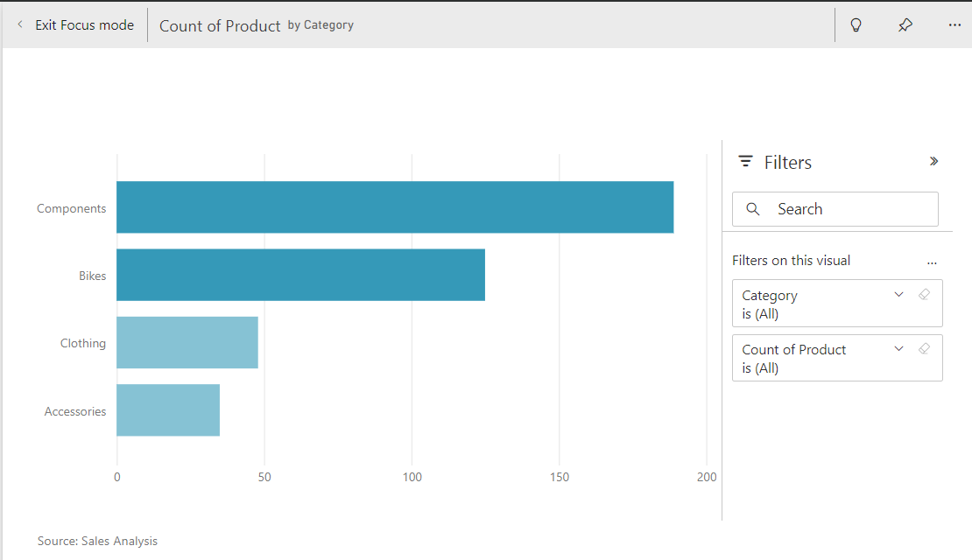This screenshot has height=560, width=972.
Task: Click the 150 x-axis tick label
Action: coord(560,477)
